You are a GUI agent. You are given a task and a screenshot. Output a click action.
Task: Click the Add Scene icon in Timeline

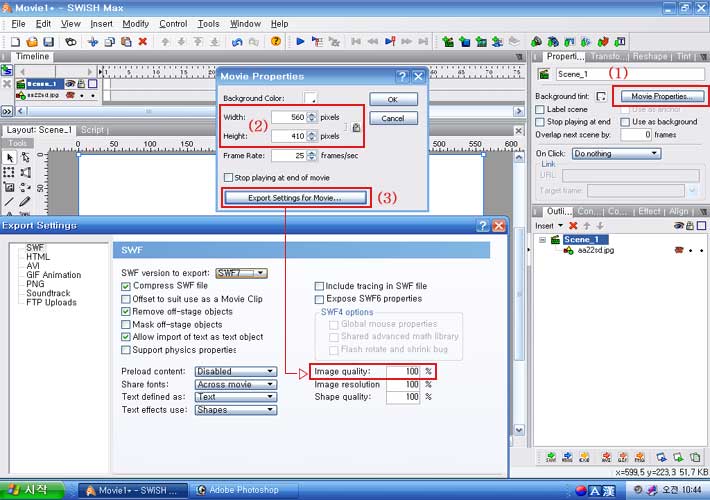6,70
